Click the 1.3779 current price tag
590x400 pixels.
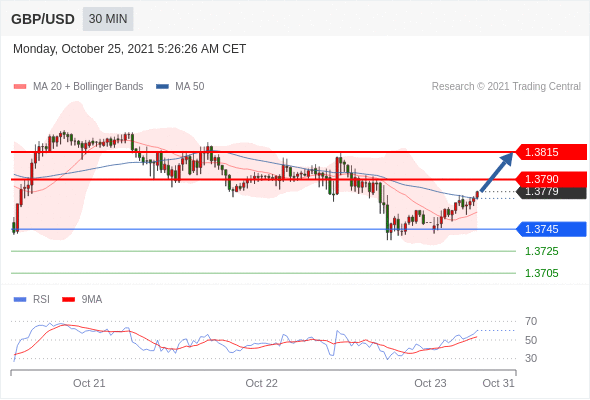(x=552, y=192)
